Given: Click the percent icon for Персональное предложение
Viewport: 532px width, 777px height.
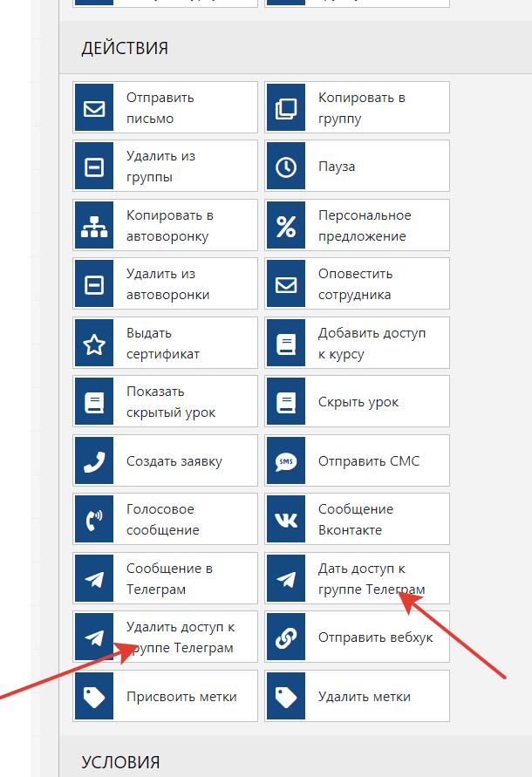Looking at the screenshot, I should click(286, 226).
